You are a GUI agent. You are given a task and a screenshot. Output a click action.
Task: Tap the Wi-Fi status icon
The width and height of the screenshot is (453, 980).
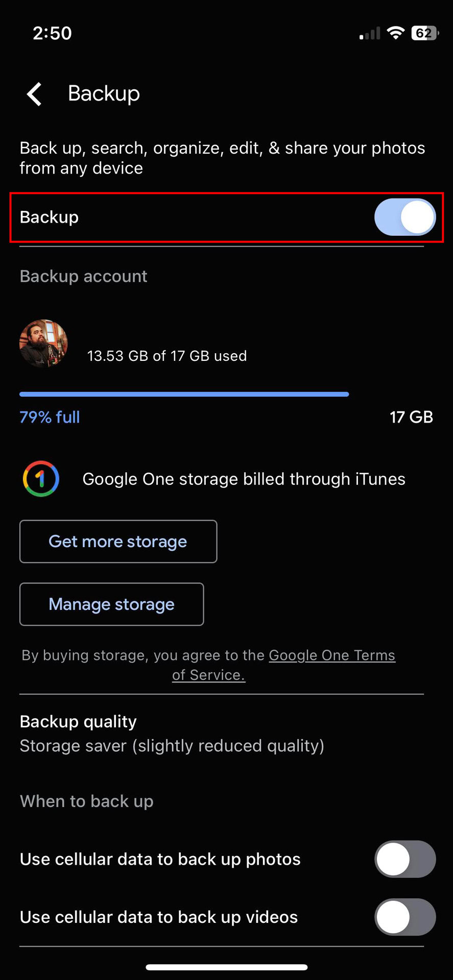tap(395, 33)
